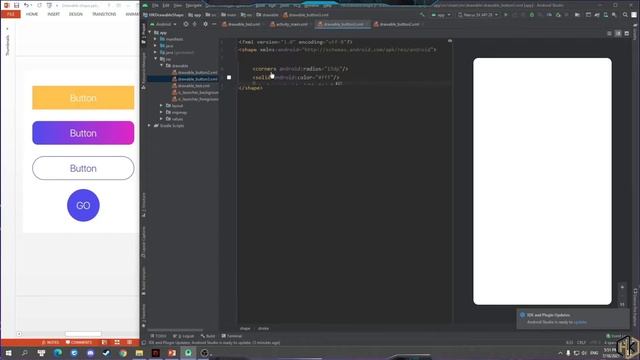Click COMMENTS in PowerPoint status bar
The width and height of the screenshot is (640, 360).
[x=79, y=342]
